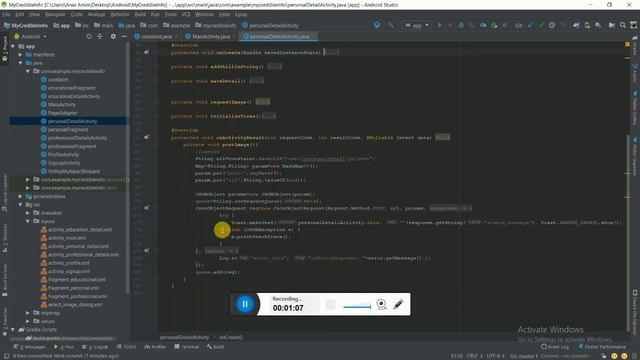Click the VCS history clock icon

point(552,25)
